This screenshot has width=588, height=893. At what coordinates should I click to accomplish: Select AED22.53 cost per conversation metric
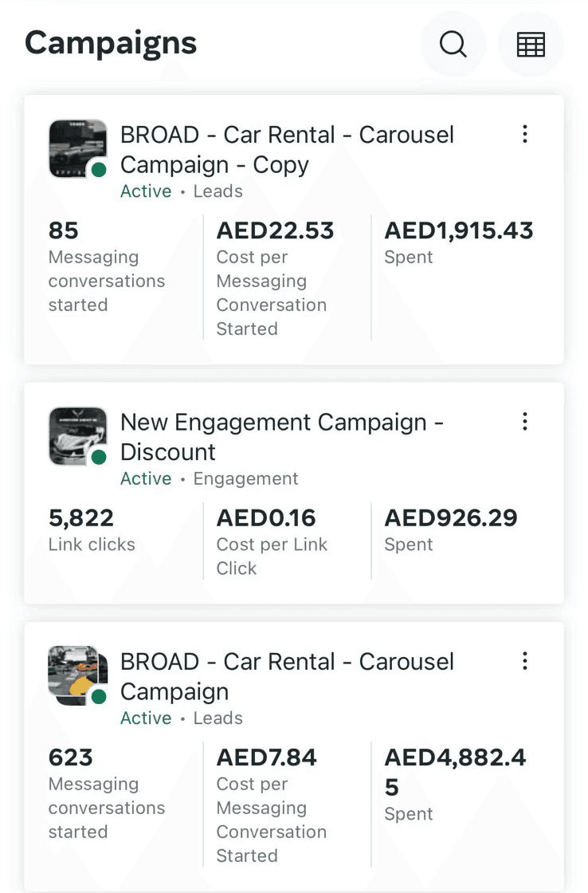coord(275,231)
